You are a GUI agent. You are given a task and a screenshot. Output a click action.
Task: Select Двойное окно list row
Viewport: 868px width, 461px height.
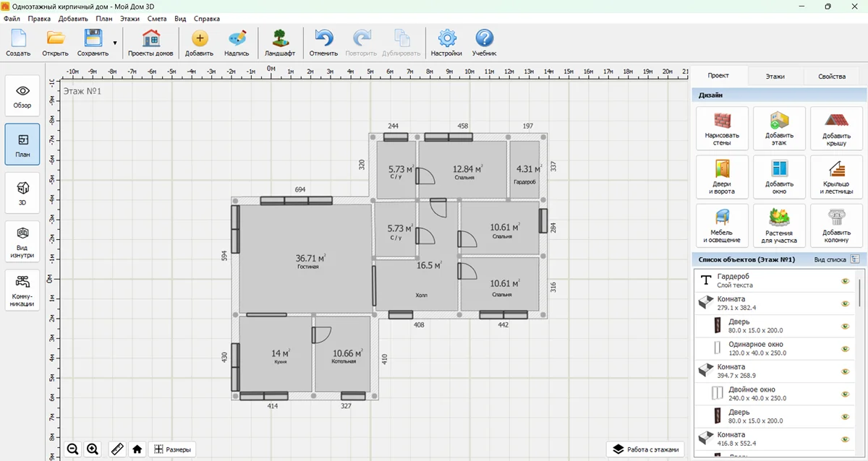[x=775, y=394]
